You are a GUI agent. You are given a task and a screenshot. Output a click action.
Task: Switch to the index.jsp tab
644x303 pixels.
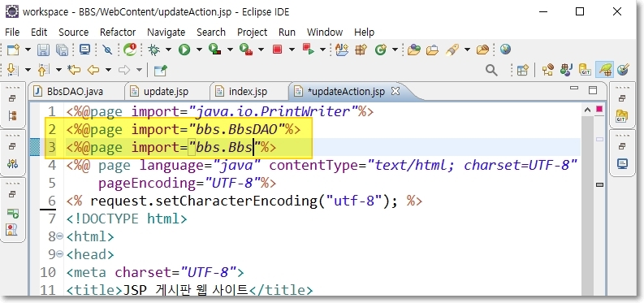[248, 91]
